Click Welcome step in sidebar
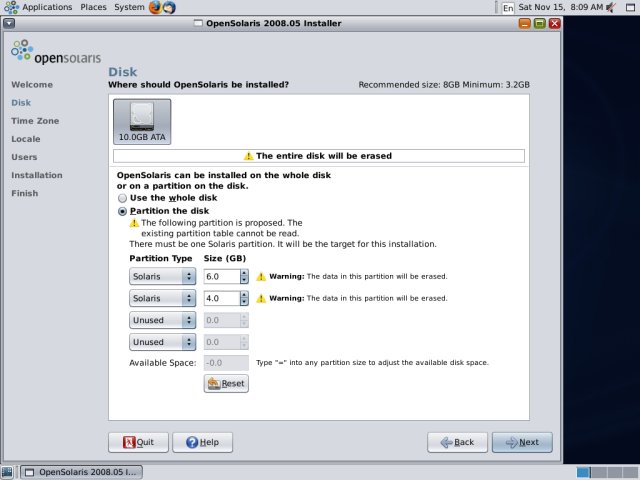The image size is (640, 480). (x=32, y=85)
